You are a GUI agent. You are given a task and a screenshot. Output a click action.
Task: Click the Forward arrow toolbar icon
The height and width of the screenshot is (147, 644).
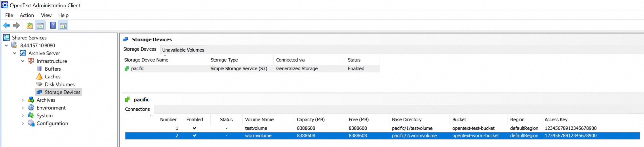pyautogui.click(x=16, y=26)
